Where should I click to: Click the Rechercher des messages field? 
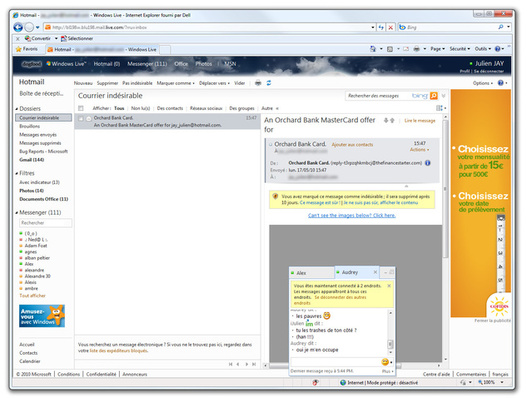(x=378, y=96)
